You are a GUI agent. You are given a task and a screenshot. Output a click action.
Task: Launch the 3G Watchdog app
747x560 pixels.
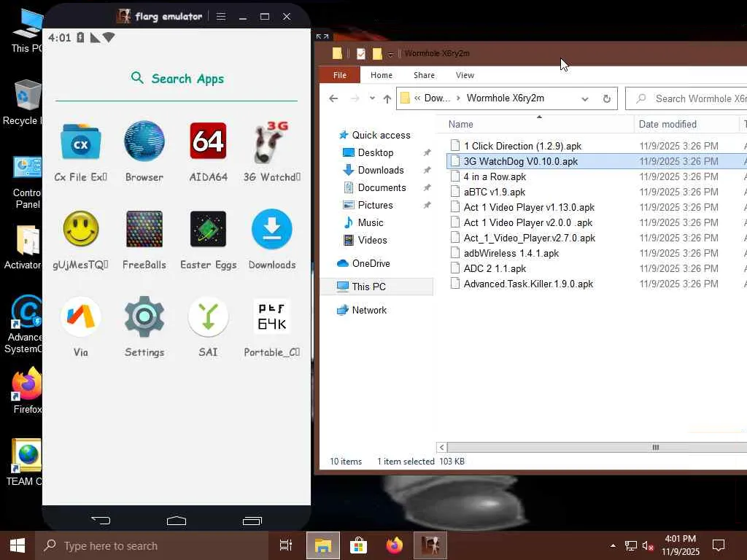point(271,142)
